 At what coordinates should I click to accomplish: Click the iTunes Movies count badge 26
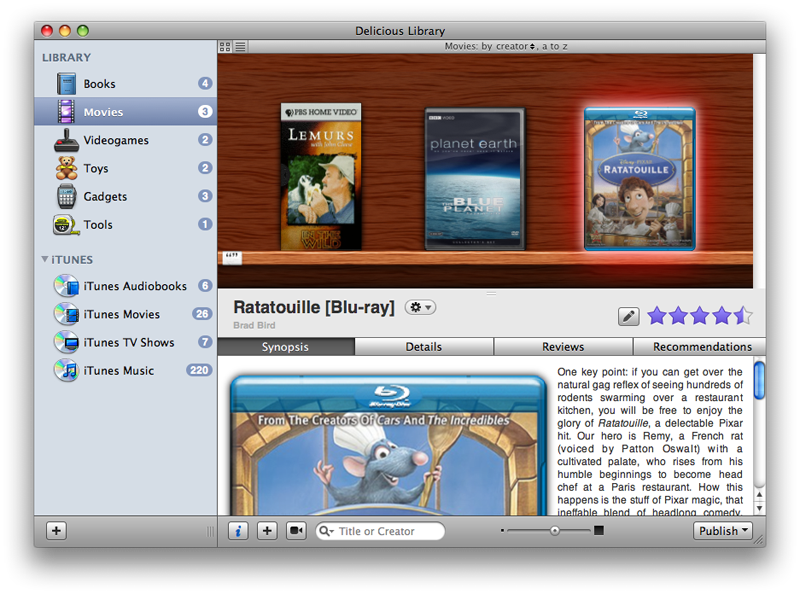(202, 314)
